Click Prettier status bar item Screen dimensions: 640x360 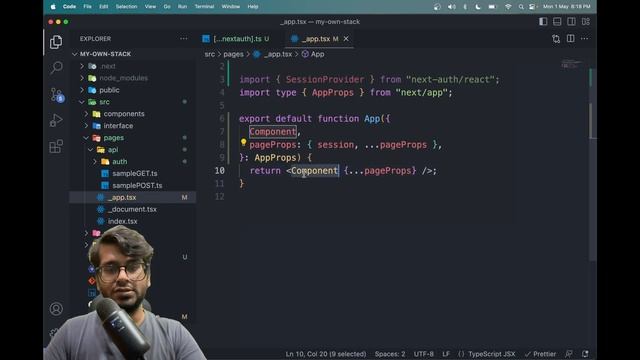pyautogui.click(x=540, y=354)
